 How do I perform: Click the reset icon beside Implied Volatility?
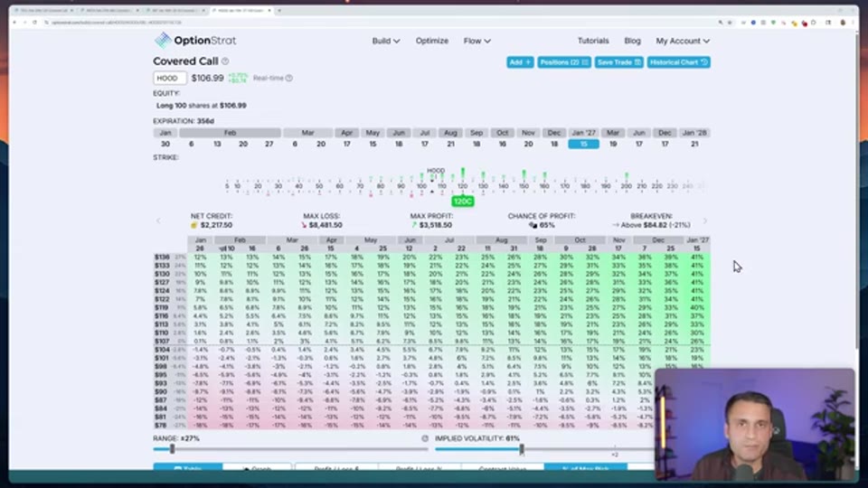[x=425, y=438]
